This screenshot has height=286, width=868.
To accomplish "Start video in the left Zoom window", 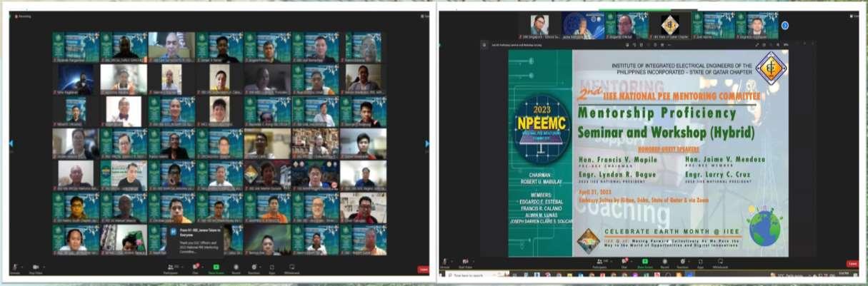I will pos(36,268).
